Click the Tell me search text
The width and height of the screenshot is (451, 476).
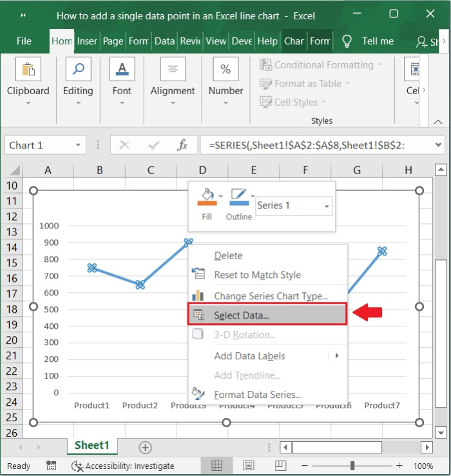pos(378,41)
